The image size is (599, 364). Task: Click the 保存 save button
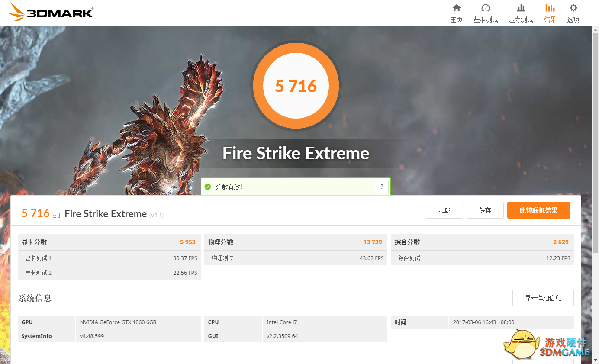(485, 210)
